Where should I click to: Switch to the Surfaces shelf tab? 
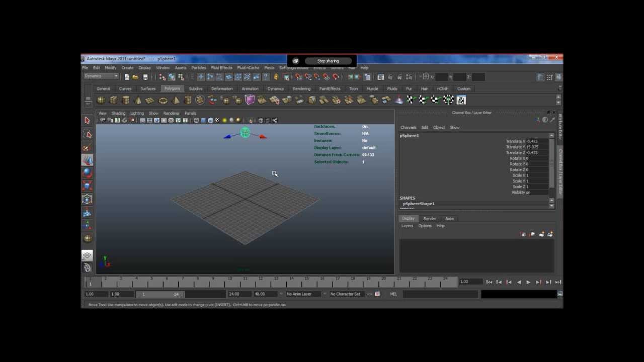(148, 89)
